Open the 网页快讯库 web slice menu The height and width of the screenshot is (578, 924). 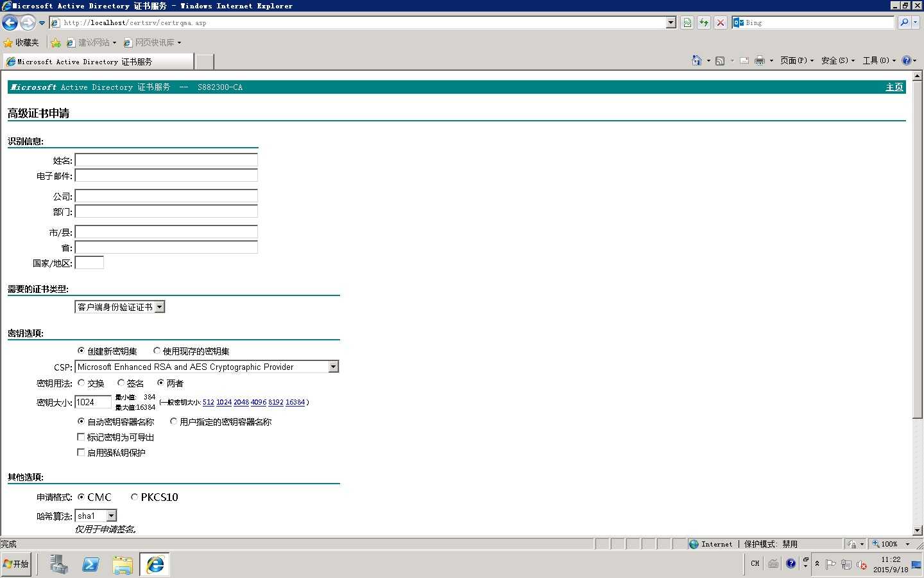[x=152, y=42]
